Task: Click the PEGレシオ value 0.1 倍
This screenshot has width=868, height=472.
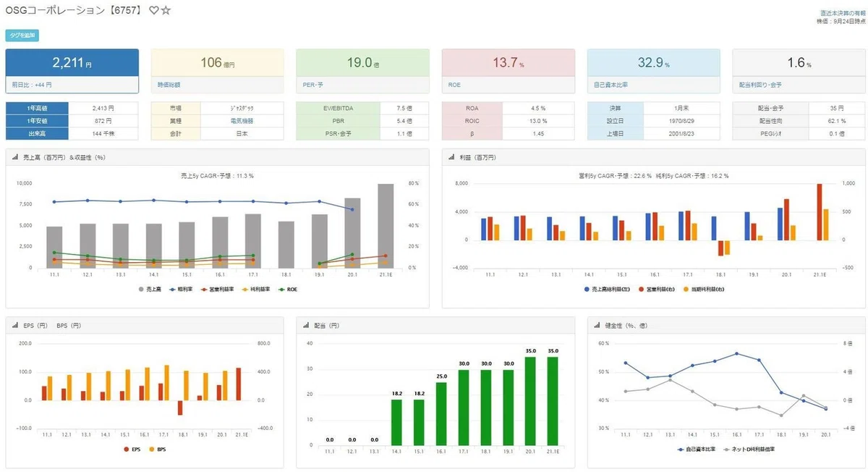Action: (x=837, y=134)
